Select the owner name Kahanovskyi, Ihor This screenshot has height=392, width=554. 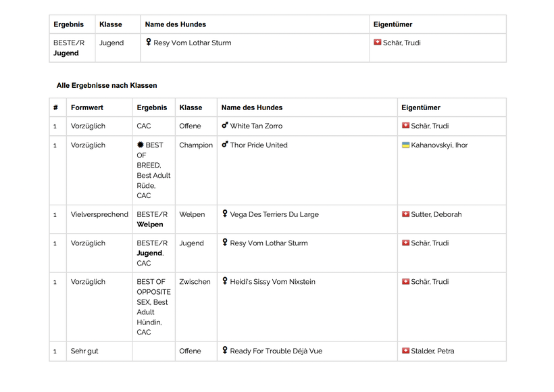439,145
